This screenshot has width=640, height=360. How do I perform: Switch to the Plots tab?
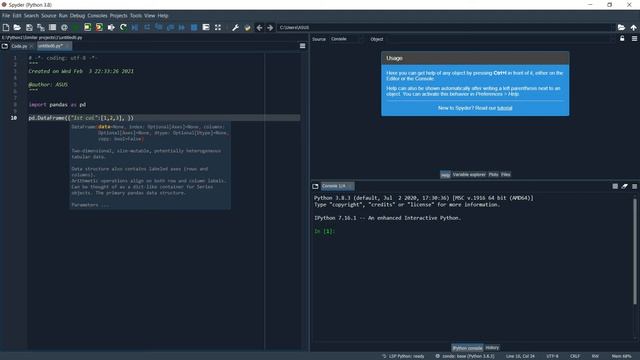(493, 174)
